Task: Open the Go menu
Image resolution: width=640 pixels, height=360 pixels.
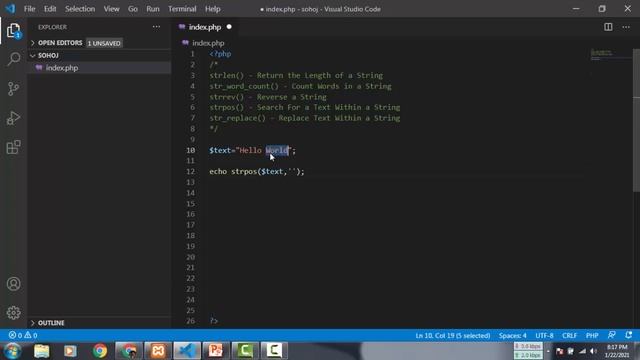Action: point(133,9)
